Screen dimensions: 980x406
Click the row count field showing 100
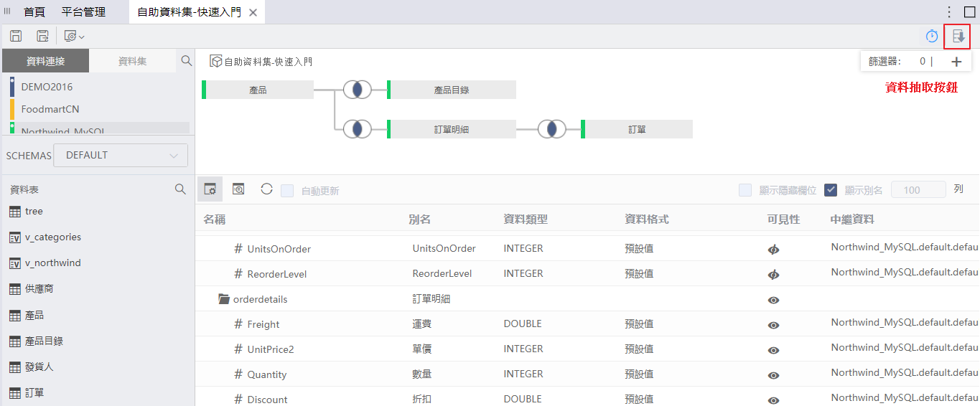tap(918, 190)
